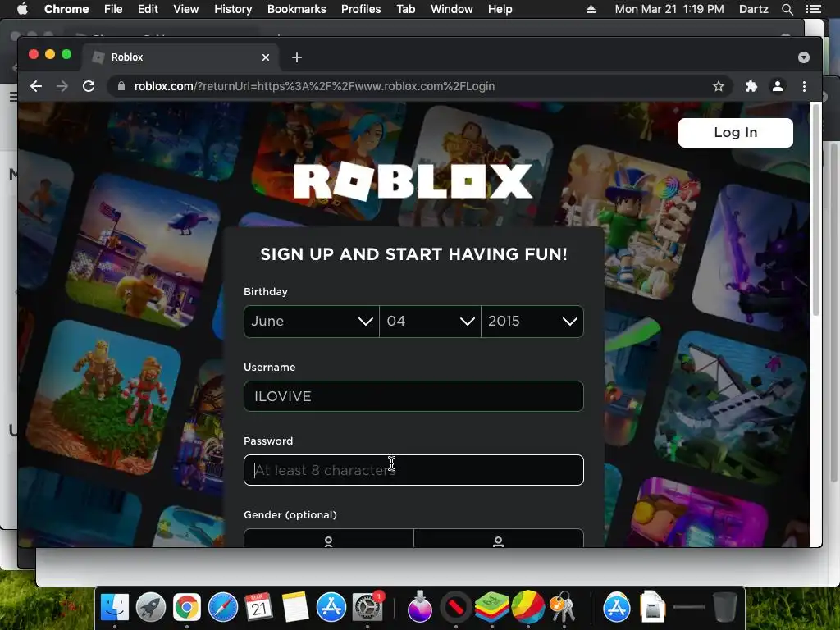The height and width of the screenshot is (630, 840).
Task: Click the Log In button
Action: [736, 132]
